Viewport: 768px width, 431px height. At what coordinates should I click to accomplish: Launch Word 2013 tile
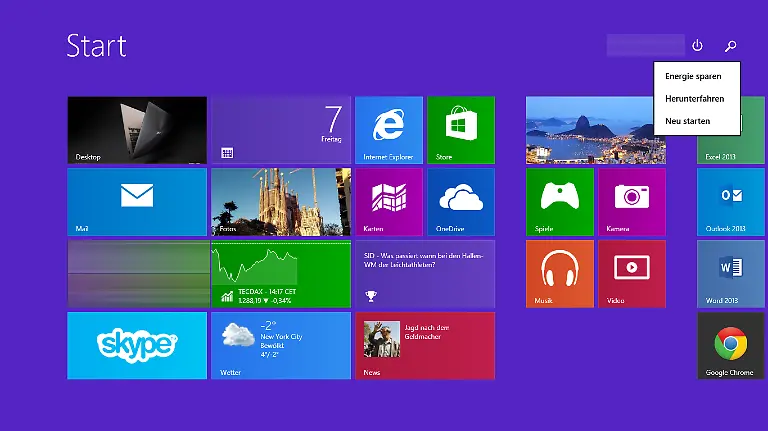click(x=731, y=274)
